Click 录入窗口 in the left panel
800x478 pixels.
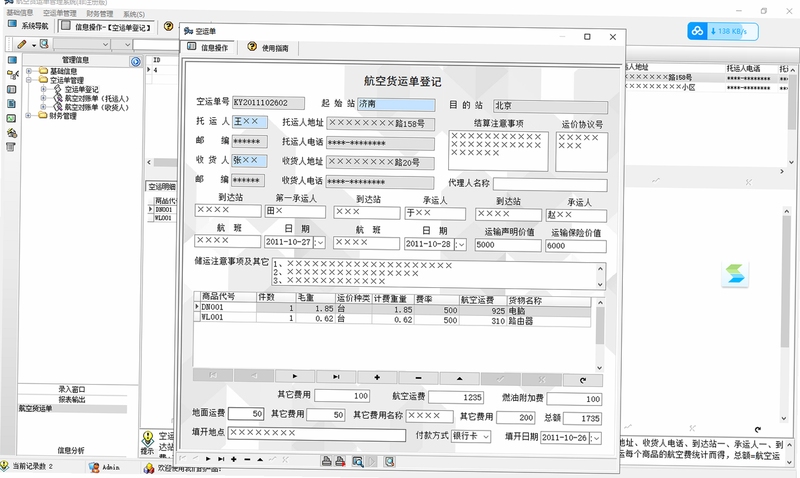(x=72, y=389)
